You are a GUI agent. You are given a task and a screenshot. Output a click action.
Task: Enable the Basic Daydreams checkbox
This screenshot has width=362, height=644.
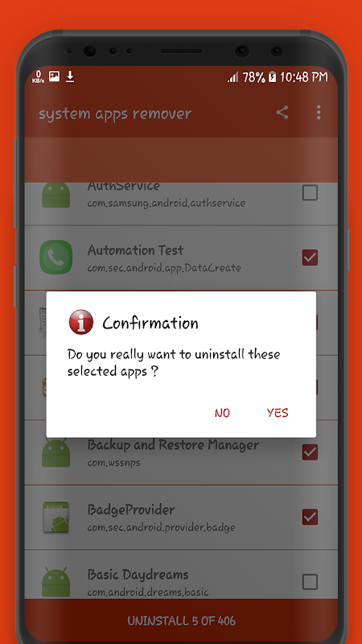coord(310,581)
